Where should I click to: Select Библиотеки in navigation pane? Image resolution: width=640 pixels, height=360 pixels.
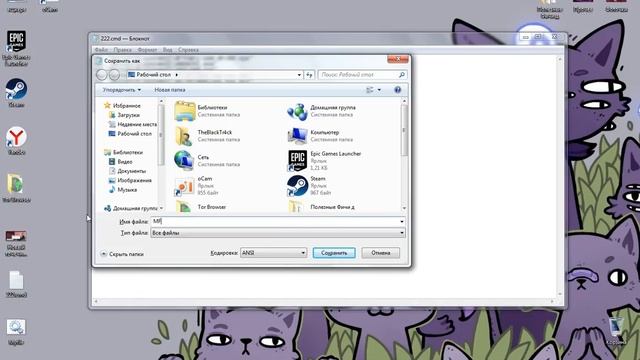[124, 152]
